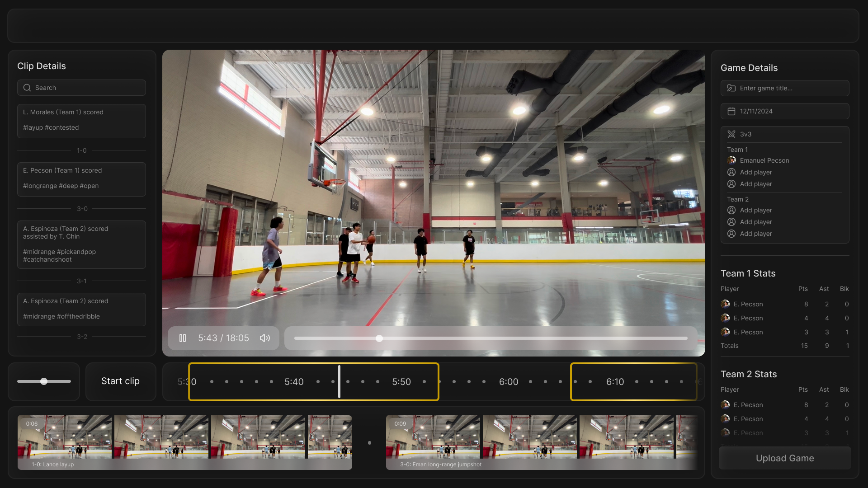Click the timeline zoom slider handle
This screenshot has height=488, width=868.
(x=44, y=381)
